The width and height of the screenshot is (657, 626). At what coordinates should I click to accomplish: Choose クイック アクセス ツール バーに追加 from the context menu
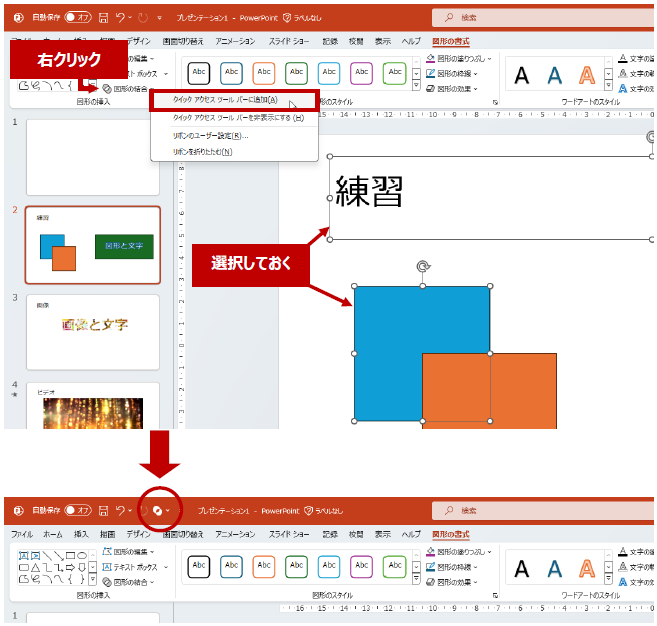tap(225, 100)
